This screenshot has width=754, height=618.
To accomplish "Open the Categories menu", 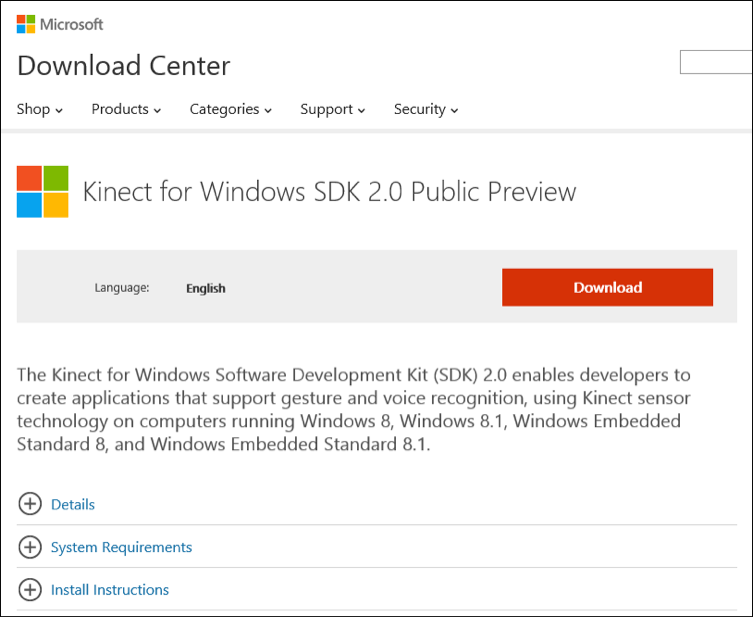I will tap(231, 109).
